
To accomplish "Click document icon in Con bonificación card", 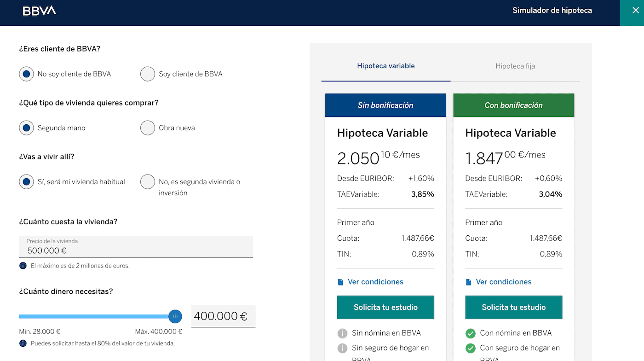I will [x=468, y=282].
